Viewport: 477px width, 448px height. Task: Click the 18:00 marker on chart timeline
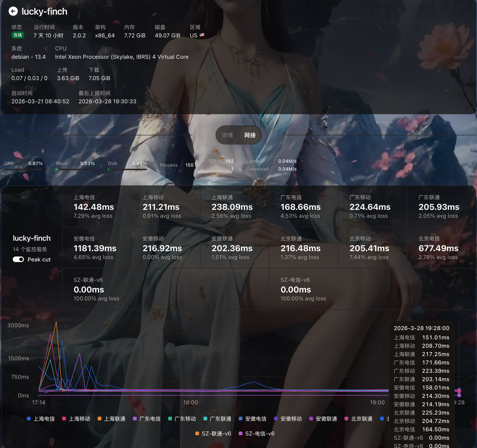tap(190, 402)
